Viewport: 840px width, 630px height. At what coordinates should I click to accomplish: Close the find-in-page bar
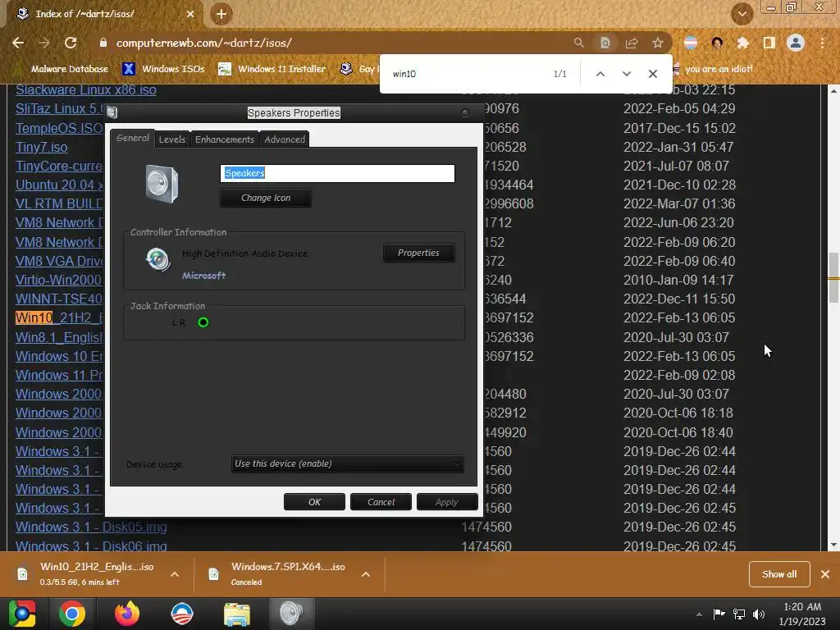pyautogui.click(x=652, y=74)
